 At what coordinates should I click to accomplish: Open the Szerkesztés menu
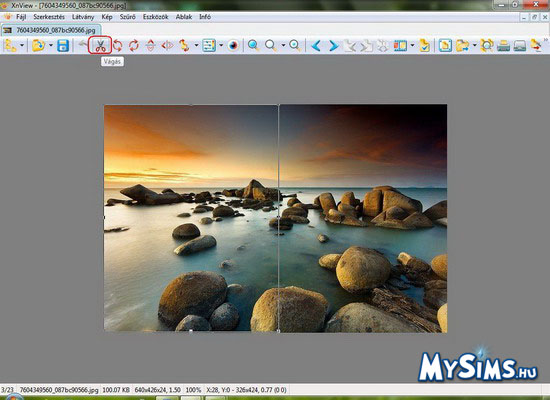click(49, 17)
